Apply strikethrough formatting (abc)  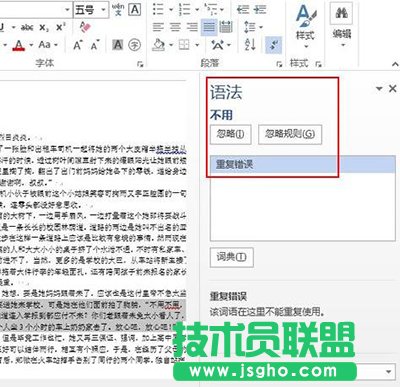click(27, 27)
